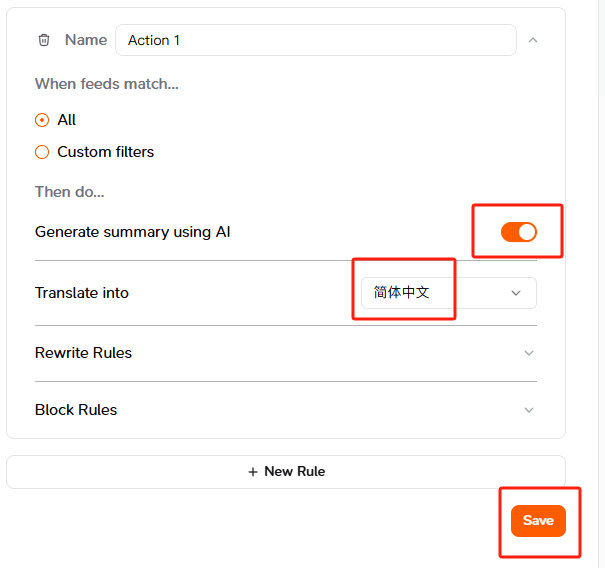
Task: Click the All option label
Action: click(x=67, y=120)
